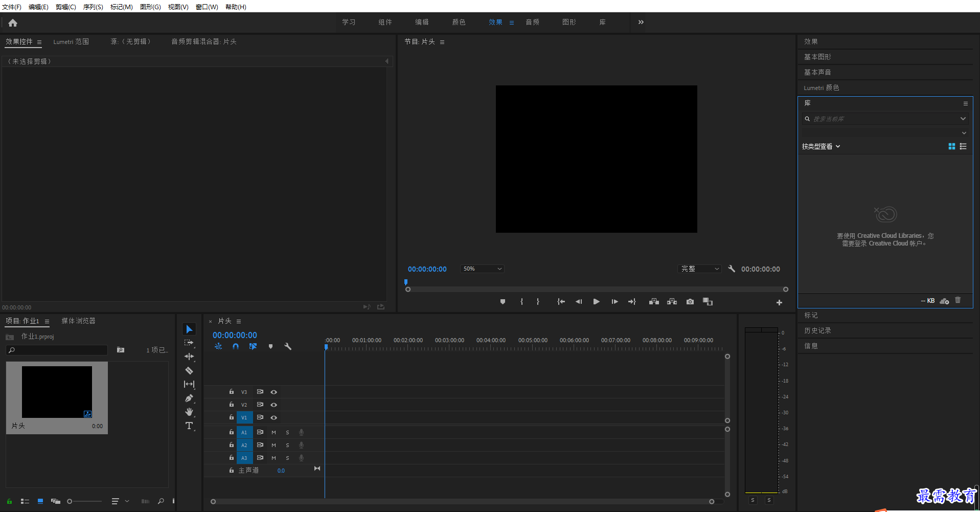Open 文件(F) menu

tap(12, 7)
